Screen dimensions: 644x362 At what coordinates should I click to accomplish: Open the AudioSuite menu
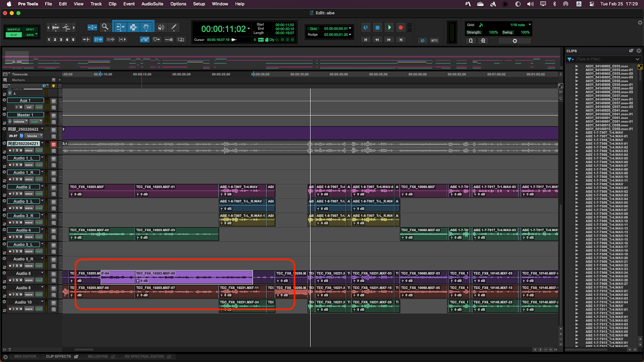click(152, 4)
